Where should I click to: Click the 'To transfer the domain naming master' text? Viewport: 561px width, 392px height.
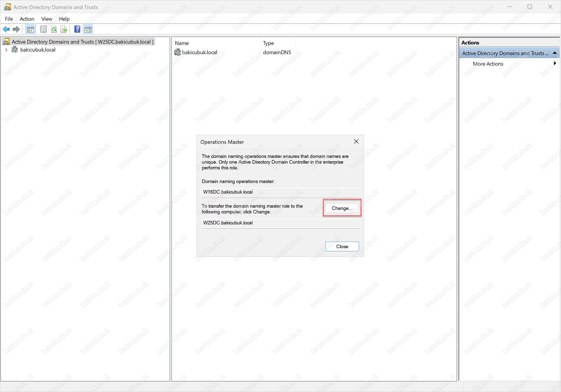252,209
